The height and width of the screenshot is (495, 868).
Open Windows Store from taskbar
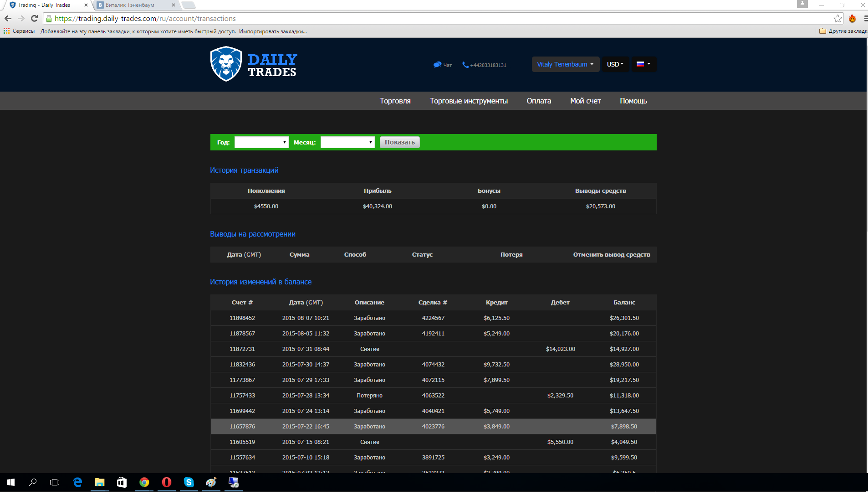point(122,482)
